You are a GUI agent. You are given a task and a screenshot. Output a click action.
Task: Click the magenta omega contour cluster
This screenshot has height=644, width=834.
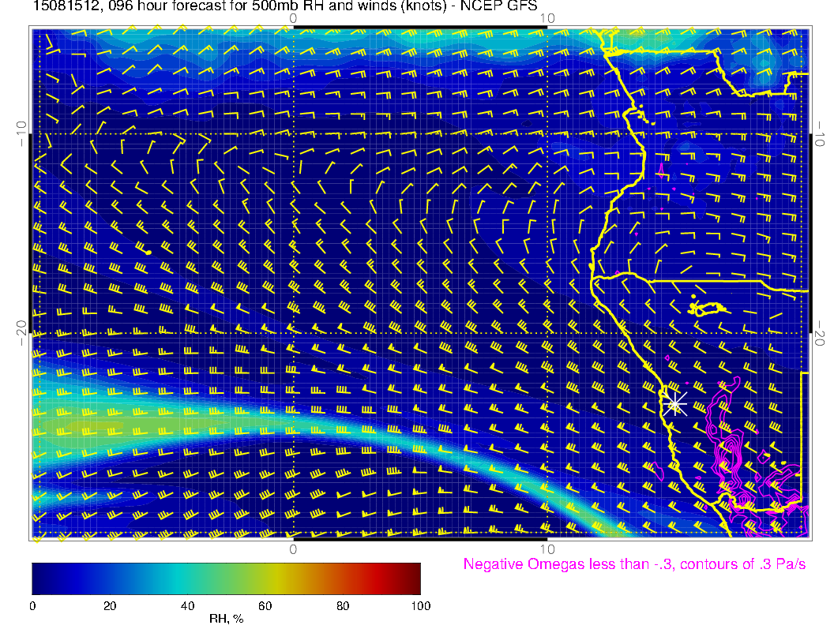[729, 456]
